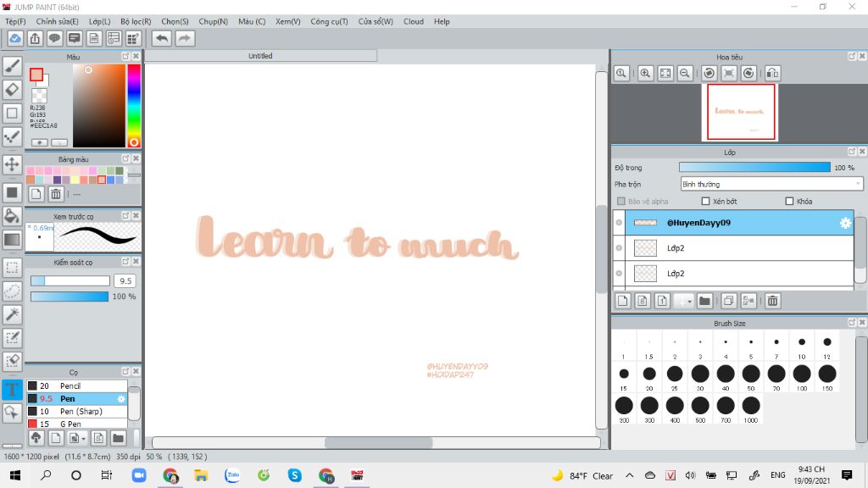Click the navigator canvas thumbnail
The image size is (868, 488).
[x=741, y=112]
